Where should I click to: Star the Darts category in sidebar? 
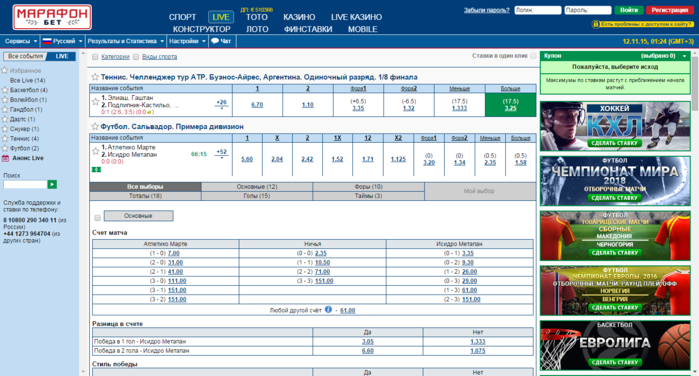click(x=5, y=119)
